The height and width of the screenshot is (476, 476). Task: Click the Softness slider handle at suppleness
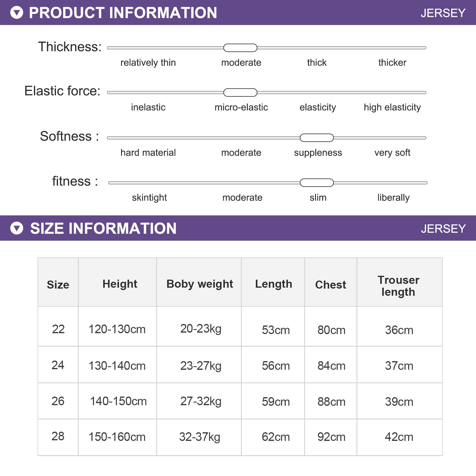point(317,138)
